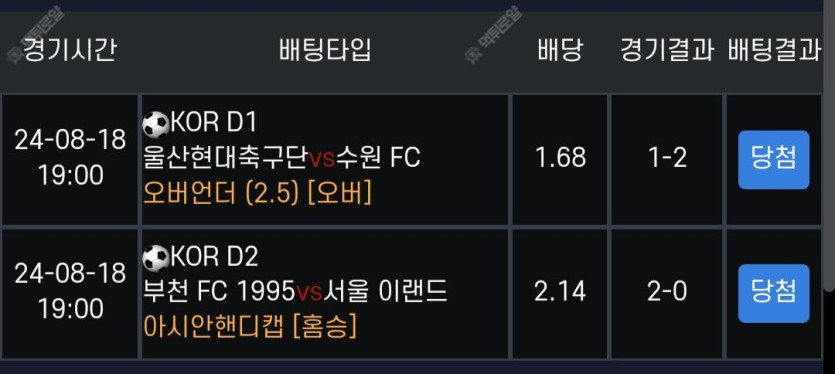Click the KOR D2 league label
This screenshot has width=835, height=374.
(x=215, y=257)
